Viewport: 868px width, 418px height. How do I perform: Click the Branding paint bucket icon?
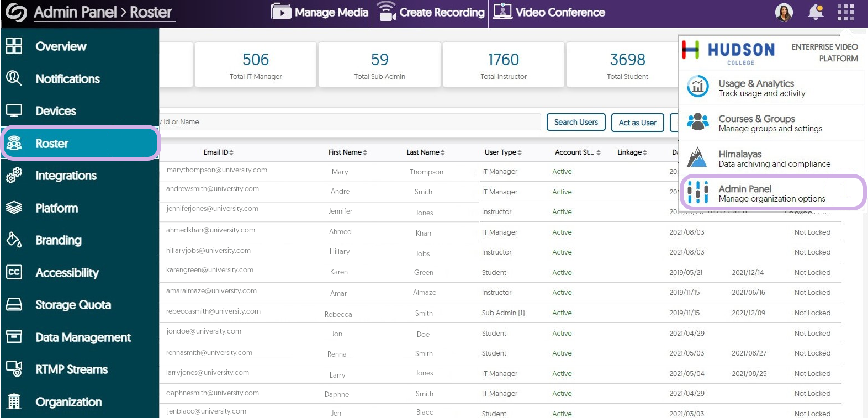point(14,240)
